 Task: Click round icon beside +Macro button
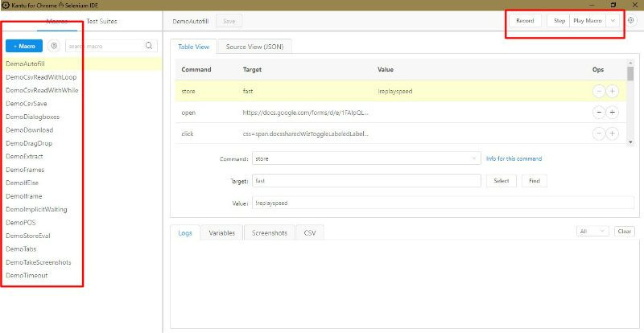[x=54, y=47]
